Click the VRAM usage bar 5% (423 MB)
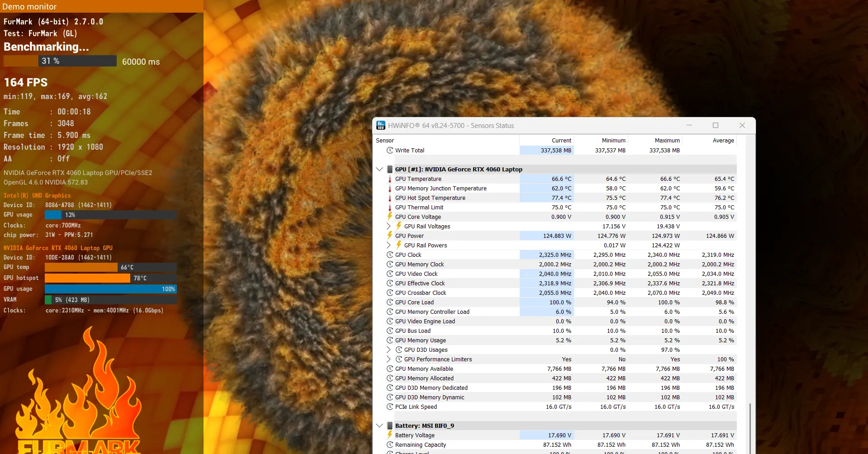The height and width of the screenshot is (454, 868). click(111, 300)
